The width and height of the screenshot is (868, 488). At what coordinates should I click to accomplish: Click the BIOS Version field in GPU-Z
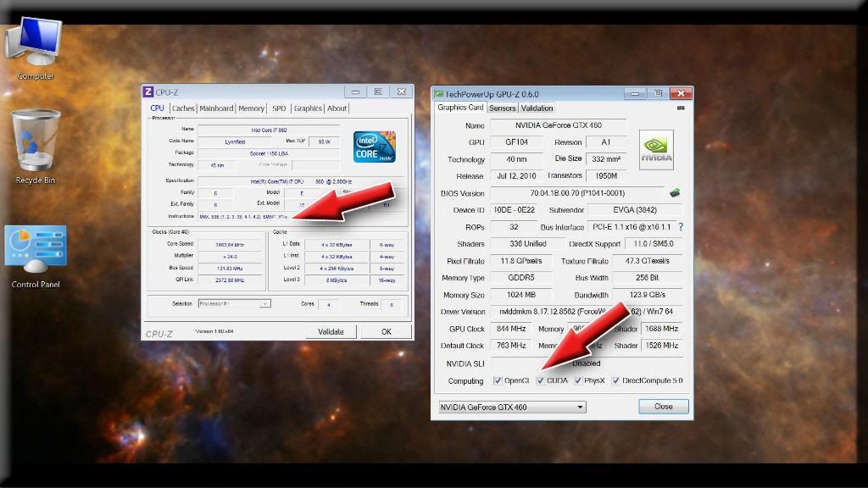tap(577, 193)
